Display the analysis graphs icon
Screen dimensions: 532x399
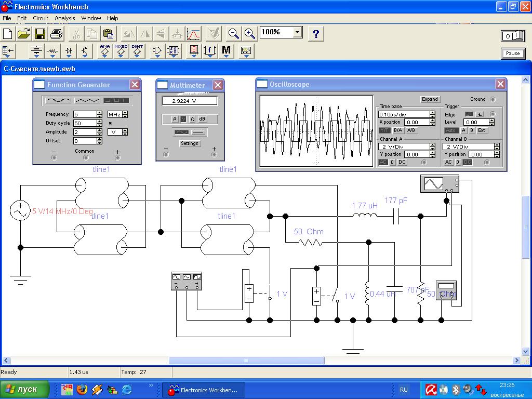tap(194, 34)
